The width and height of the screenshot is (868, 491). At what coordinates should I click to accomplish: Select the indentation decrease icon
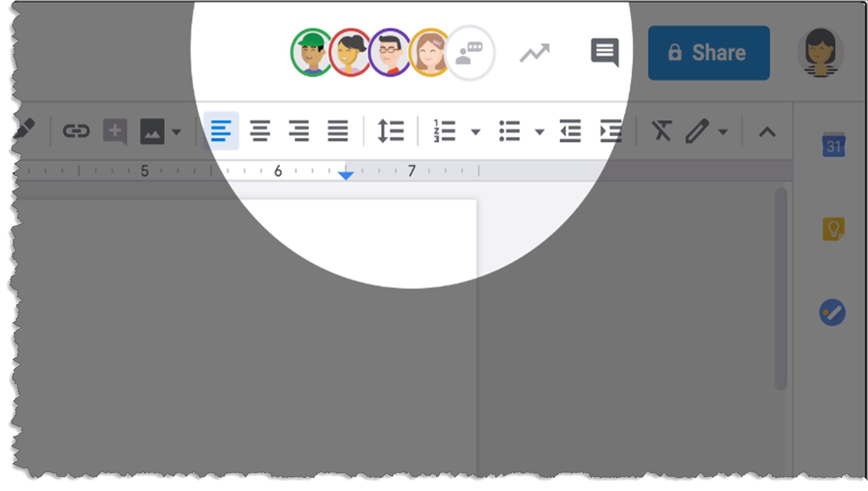pos(569,131)
